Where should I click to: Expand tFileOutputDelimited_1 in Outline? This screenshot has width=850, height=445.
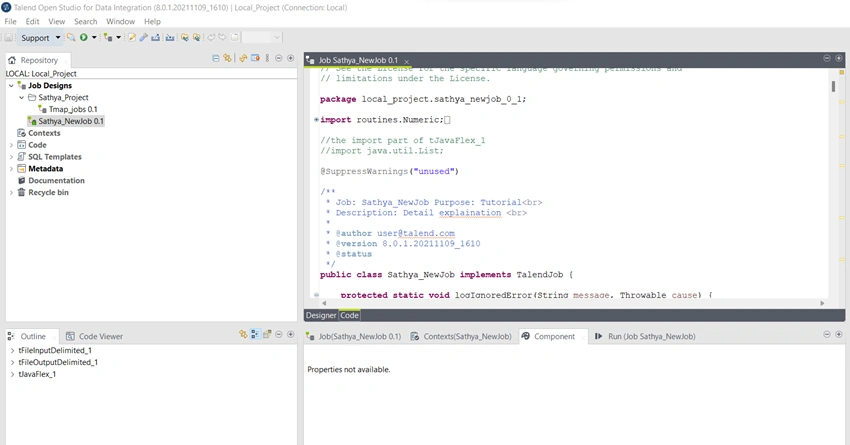click(12, 363)
